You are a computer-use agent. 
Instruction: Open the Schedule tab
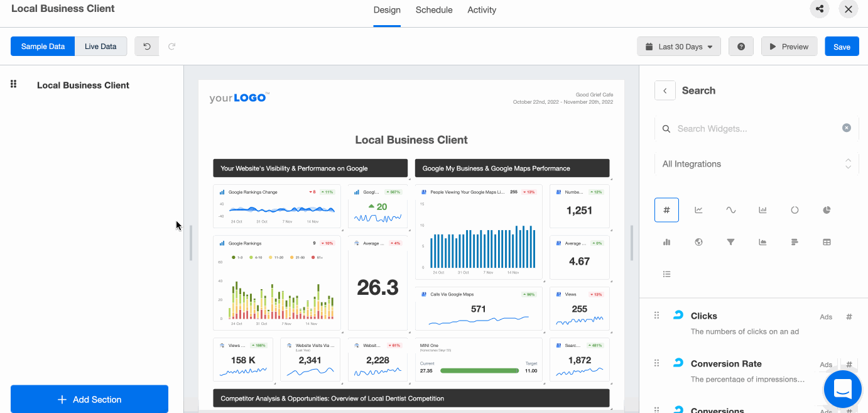click(x=434, y=10)
